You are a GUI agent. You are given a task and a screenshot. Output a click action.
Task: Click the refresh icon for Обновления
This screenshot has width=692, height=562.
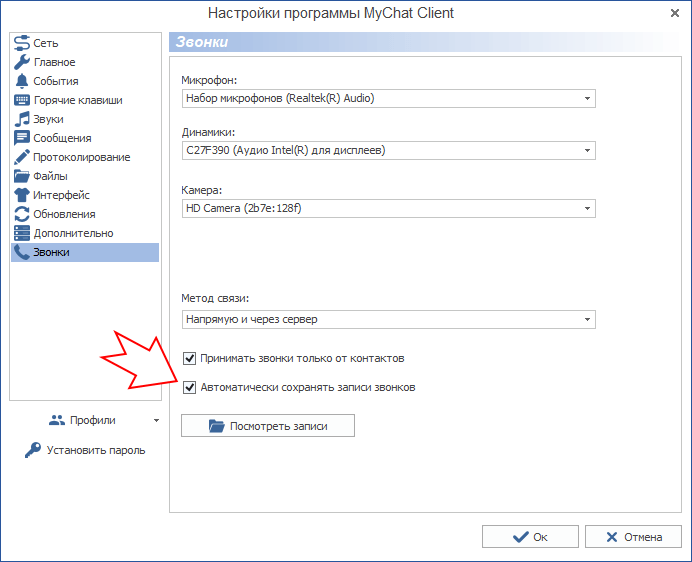(x=22, y=214)
